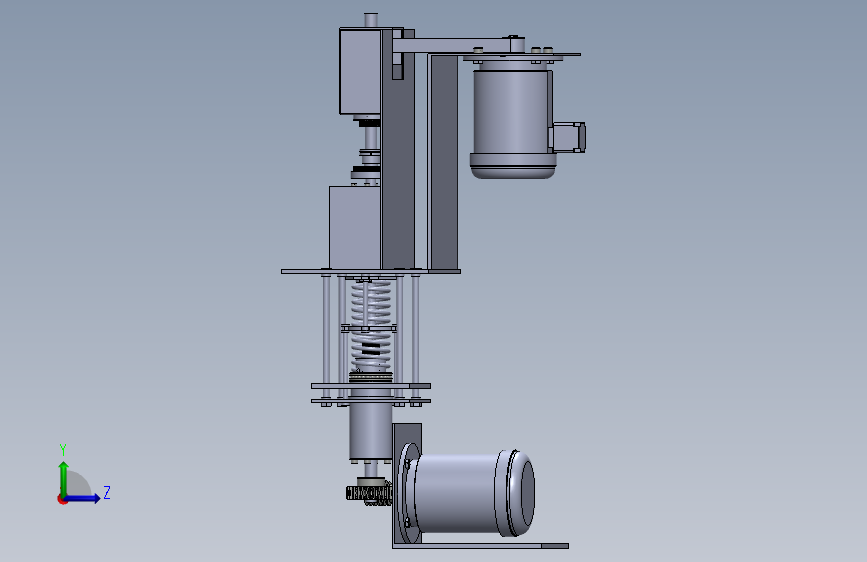Select the top-left rectangular housing box
Screen dimensions: 867x562
point(360,72)
